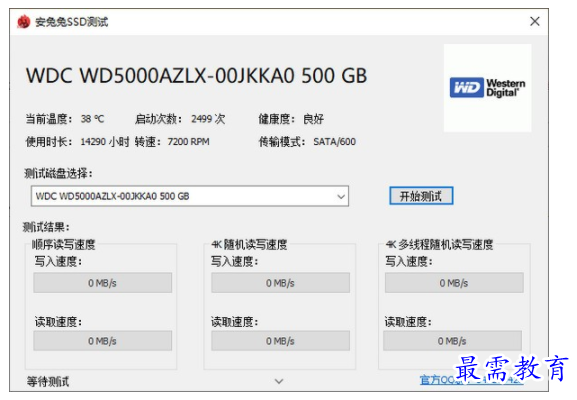
Task: Click 4K random read speed 0 MB/s field
Action: click(x=280, y=341)
